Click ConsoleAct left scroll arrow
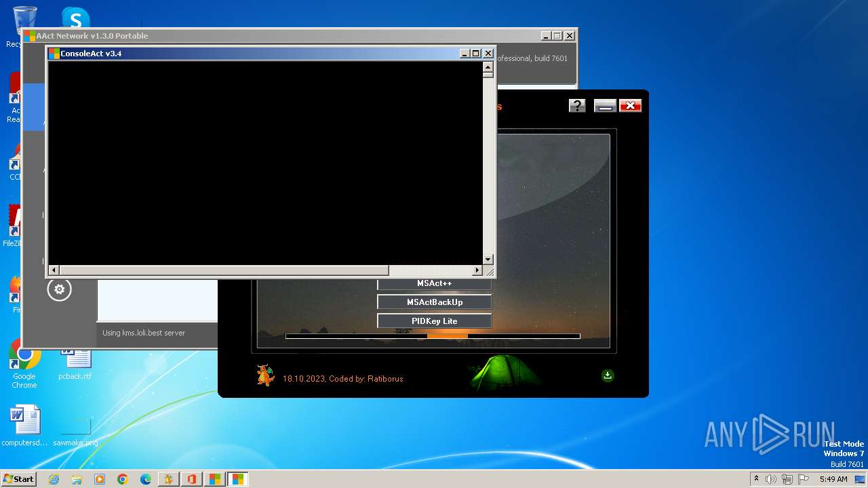868x488 pixels. click(54, 270)
